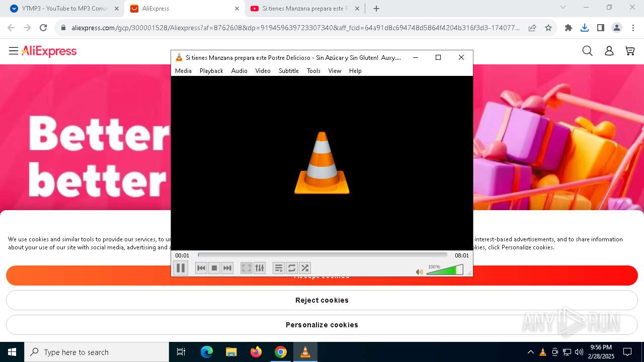644x362 pixels.
Task: Open the Chrome downloads icon
Action: (x=585, y=28)
